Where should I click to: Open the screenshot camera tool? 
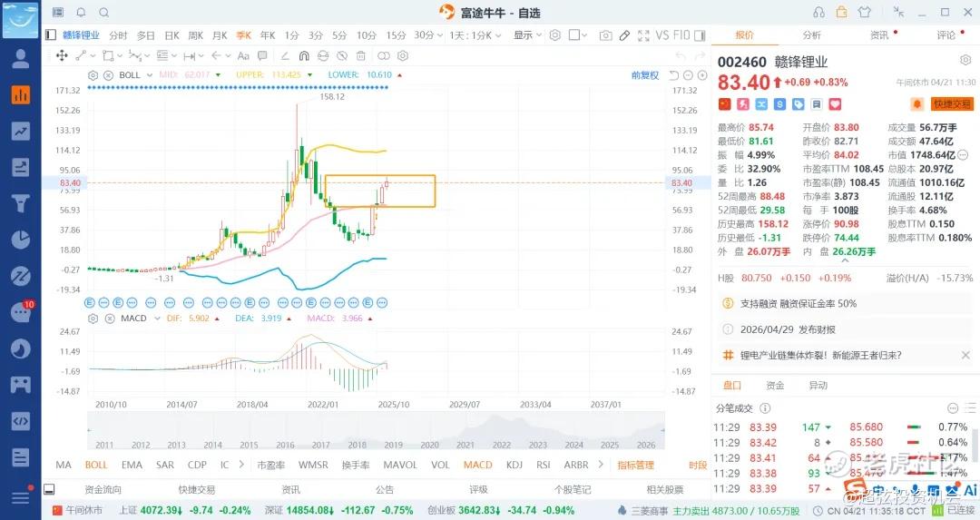(x=605, y=35)
